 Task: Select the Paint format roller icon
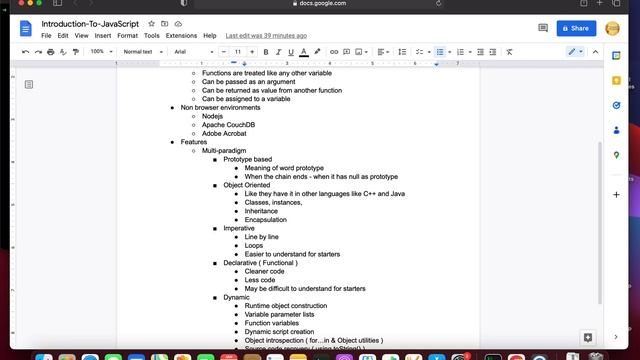point(76,52)
